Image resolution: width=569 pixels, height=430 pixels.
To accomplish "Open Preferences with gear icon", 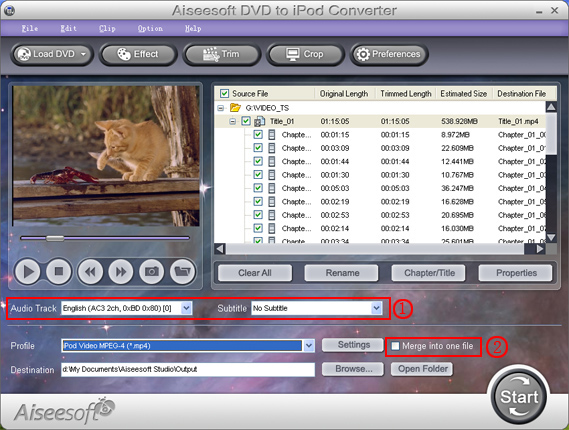I will [x=389, y=54].
